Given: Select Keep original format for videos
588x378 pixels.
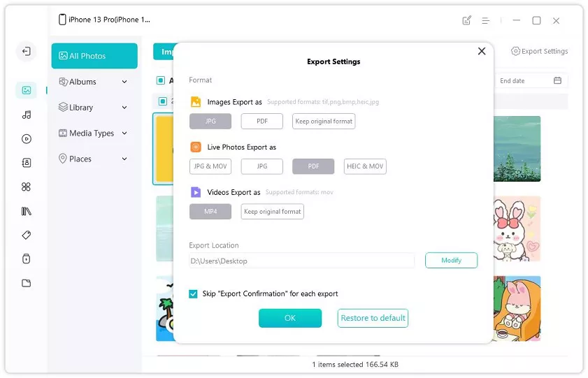Looking at the screenshot, I should 272,212.
